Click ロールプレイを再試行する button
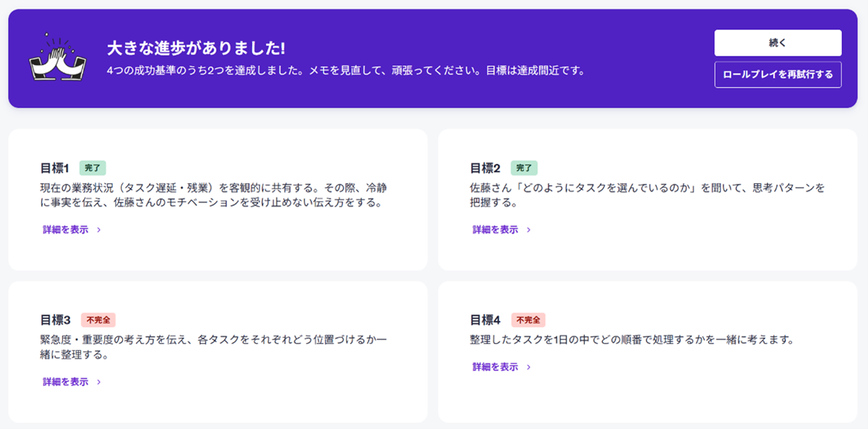 [778, 75]
